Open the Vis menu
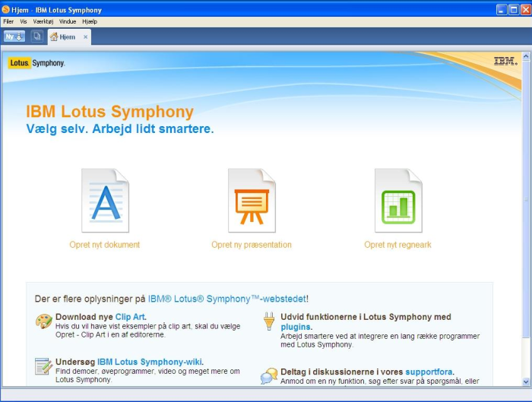The width and height of the screenshot is (532, 402). click(x=24, y=21)
